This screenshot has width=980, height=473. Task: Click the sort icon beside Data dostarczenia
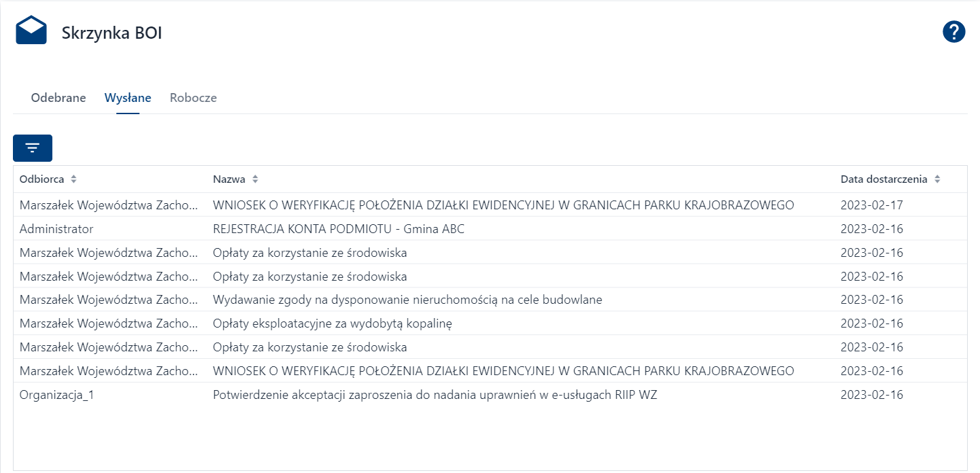point(938,179)
